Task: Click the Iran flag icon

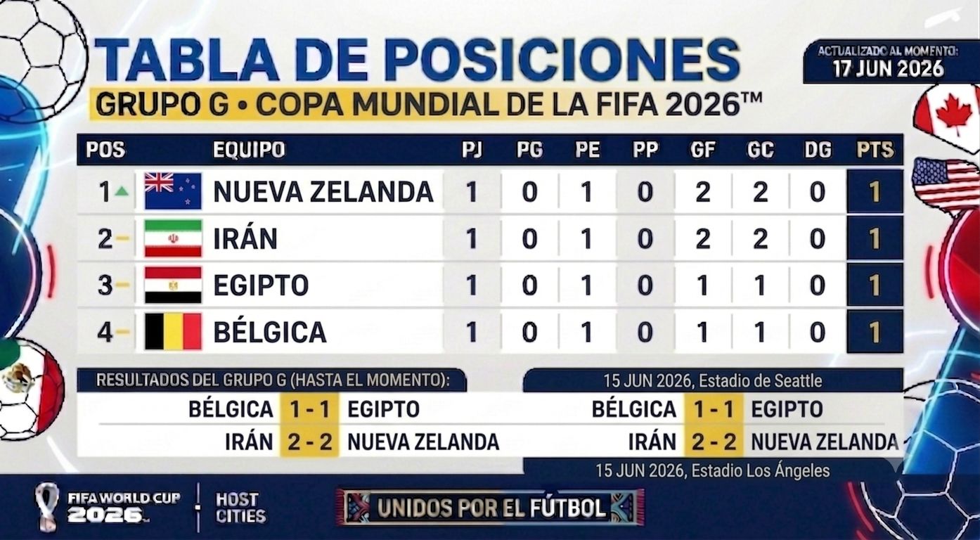Action: pos(173,238)
